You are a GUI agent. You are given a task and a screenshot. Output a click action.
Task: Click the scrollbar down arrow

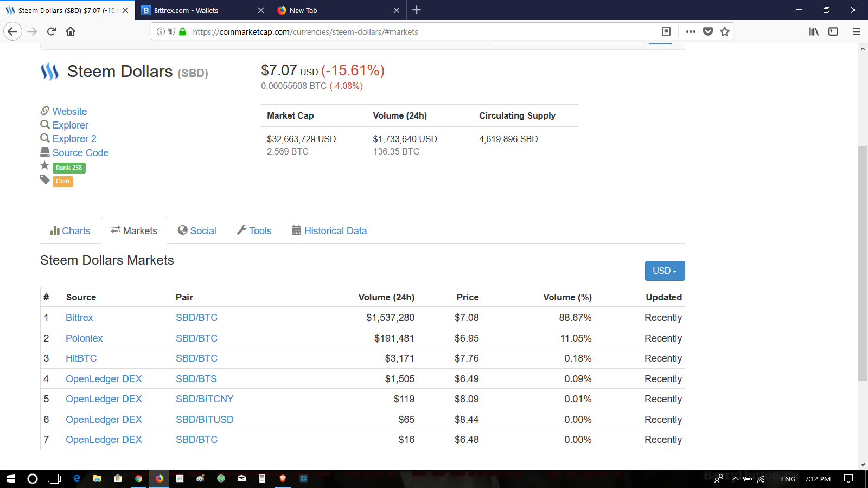pyautogui.click(x=863, y=465)
